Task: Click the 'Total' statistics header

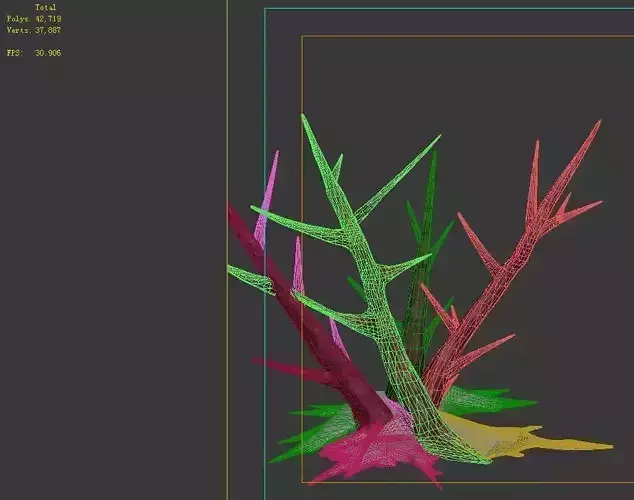Action: point(45,7)
